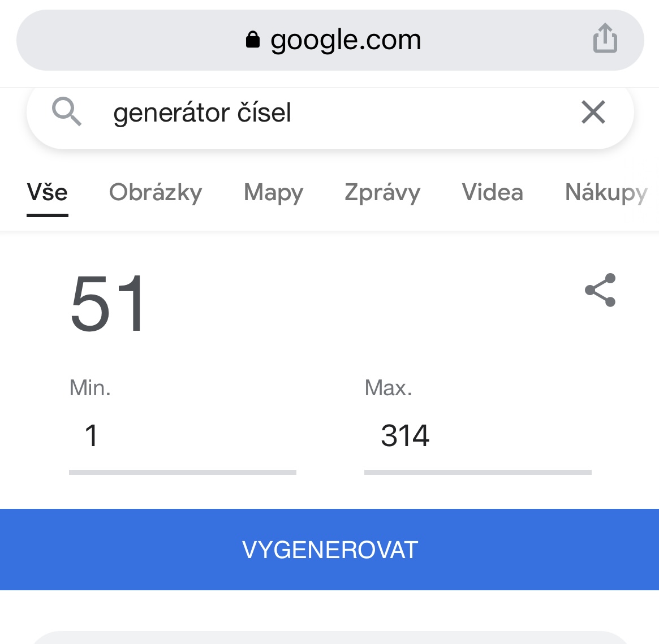Share the generated random number result
Screen dimensions: 659x644
coord(600,290)
